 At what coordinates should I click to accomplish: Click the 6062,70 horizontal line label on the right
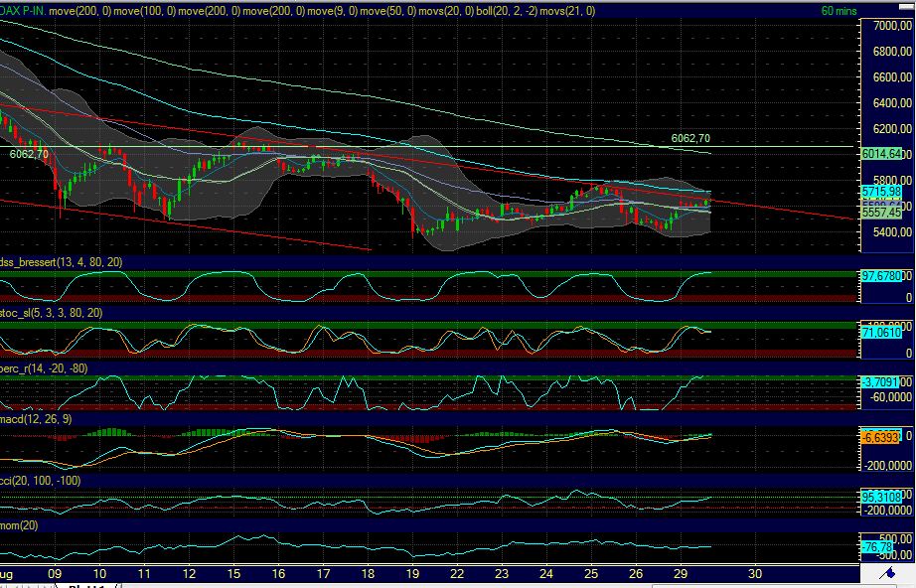(x=690, y=138)
